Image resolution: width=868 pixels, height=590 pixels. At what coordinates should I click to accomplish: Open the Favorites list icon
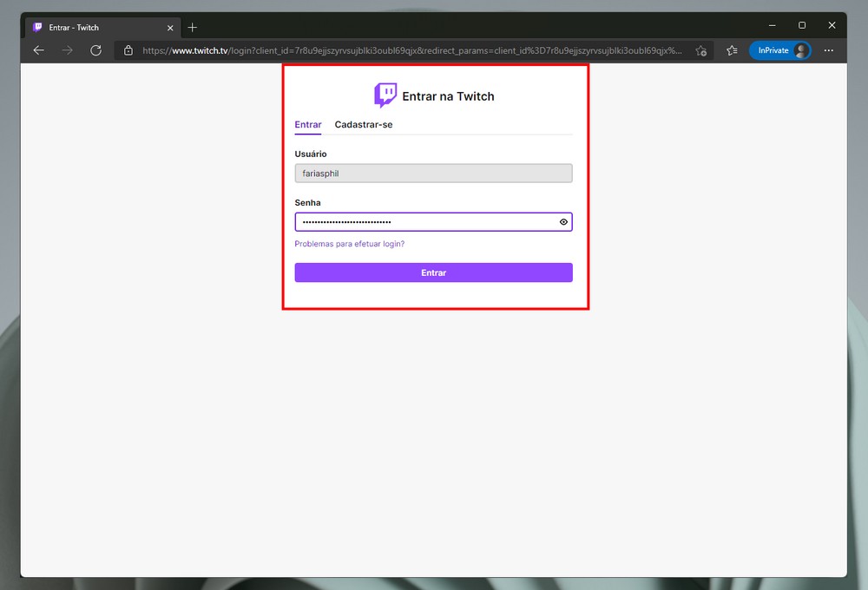732,50
